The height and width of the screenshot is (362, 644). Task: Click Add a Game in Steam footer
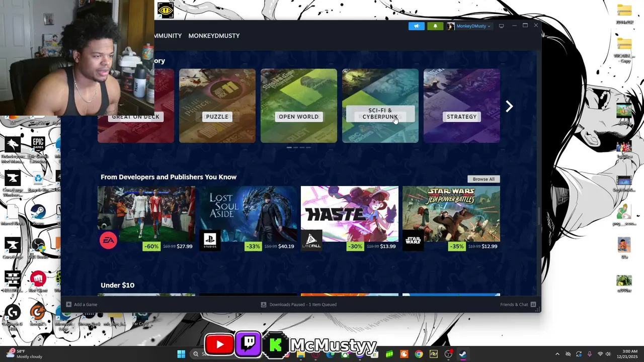tap(82, 304)
